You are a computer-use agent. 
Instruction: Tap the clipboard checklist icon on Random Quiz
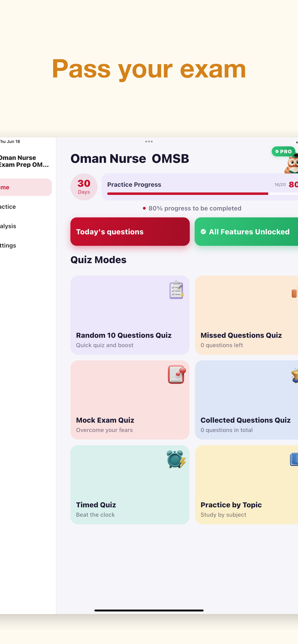[x=177, y=290]
